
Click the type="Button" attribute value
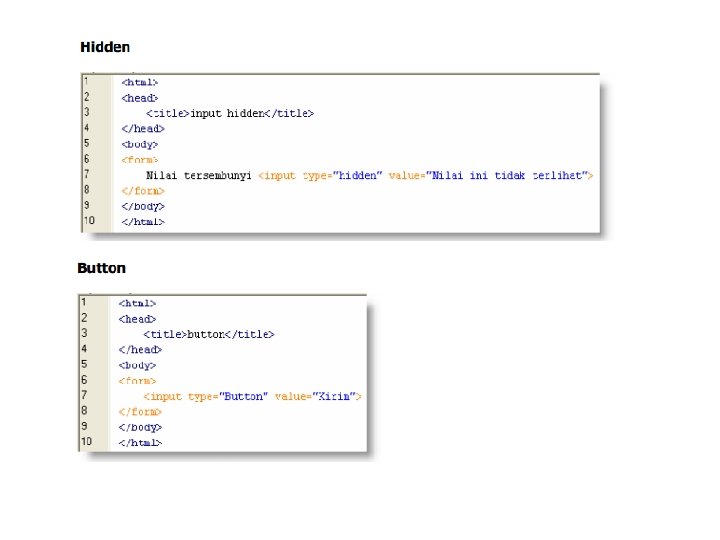coord(243,396)
